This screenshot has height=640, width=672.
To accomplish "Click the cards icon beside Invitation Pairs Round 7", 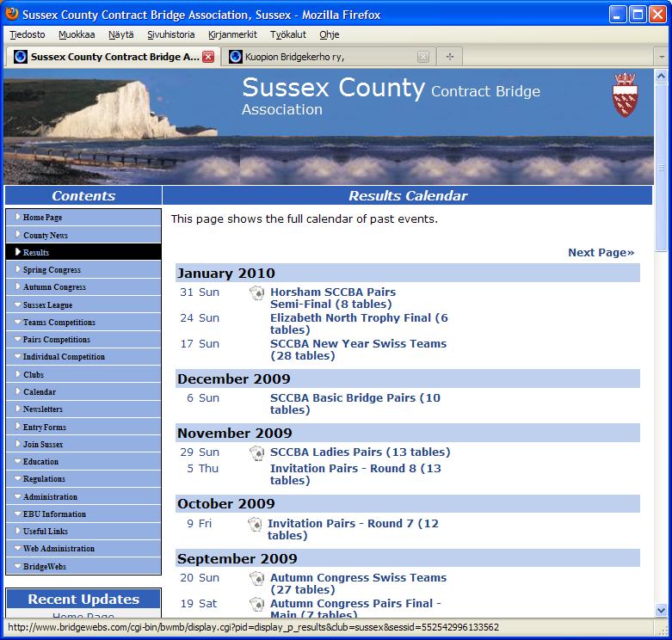I will coord(255,525).
